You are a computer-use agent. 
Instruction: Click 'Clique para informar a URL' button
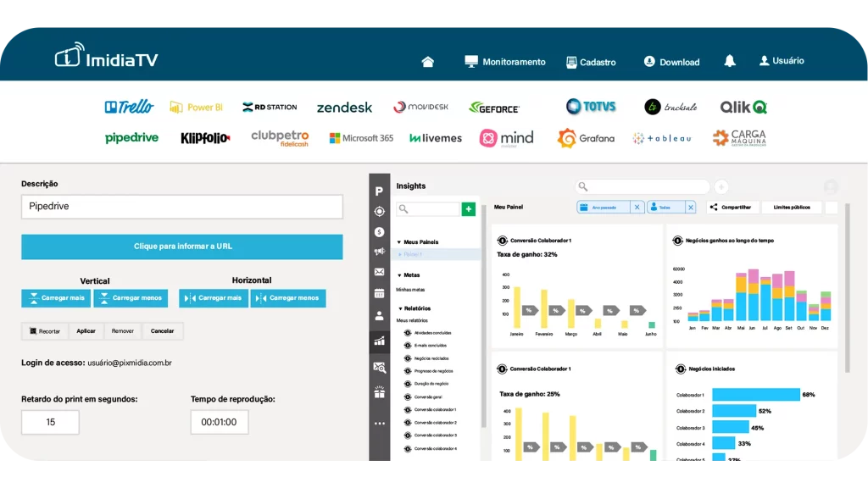182,247
